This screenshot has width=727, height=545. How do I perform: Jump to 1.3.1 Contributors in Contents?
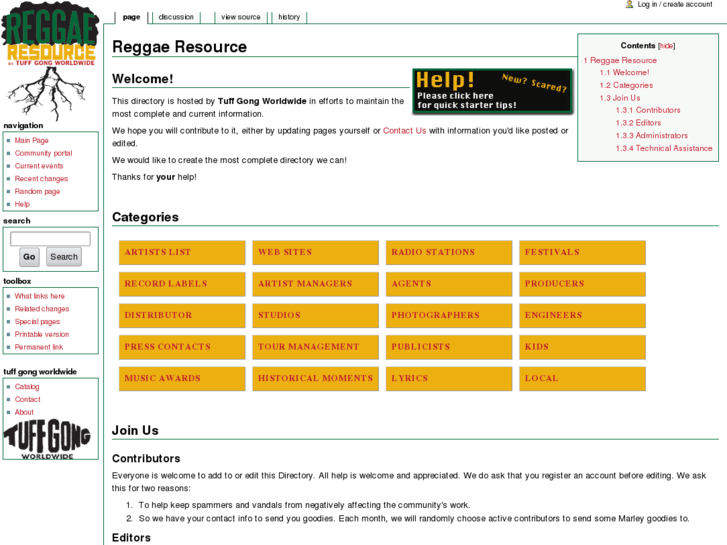click(x=648, y=110)
